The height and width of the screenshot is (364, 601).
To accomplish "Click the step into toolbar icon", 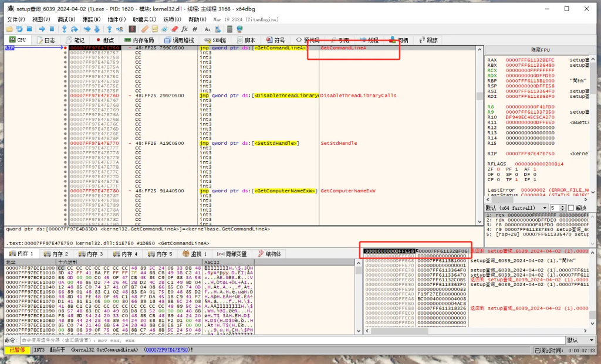I will tap(65, 29).
